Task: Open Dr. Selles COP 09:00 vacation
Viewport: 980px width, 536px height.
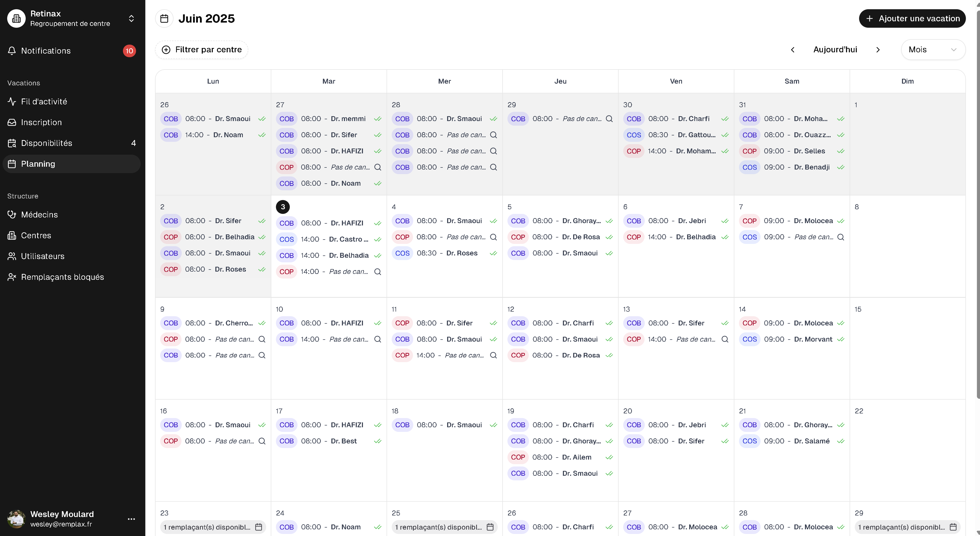Action: point(792,151)
